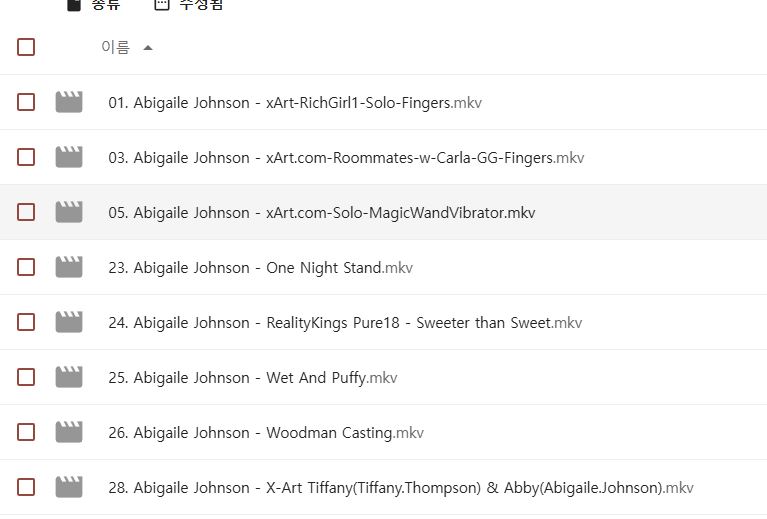The height and width of the screenshot is (519, 767).
Task: Open the 종류 type filter dropdown
Action: [x=94, y=5]
